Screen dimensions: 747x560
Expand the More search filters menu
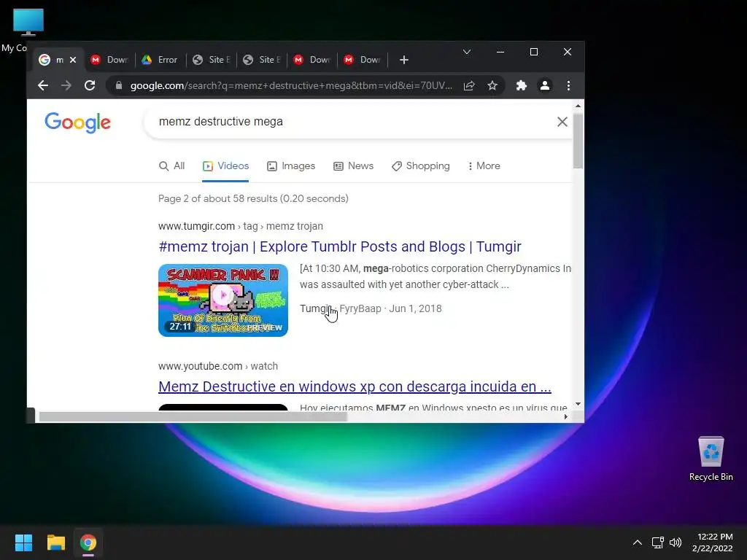click(484, 166)
